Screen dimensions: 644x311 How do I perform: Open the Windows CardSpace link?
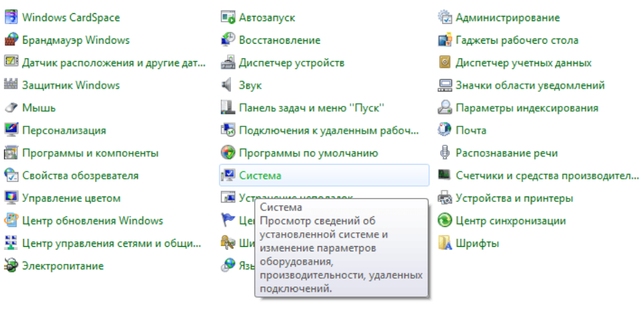tap(71, 18)
